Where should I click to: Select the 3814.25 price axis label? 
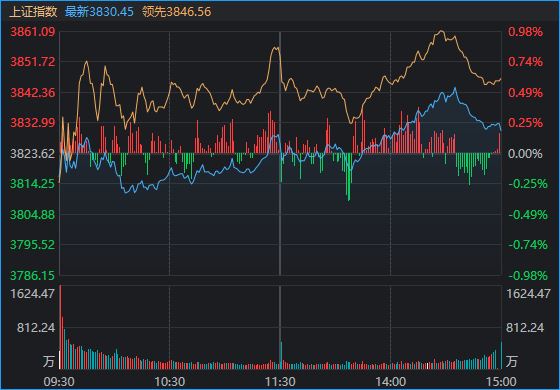click(33, 184)
